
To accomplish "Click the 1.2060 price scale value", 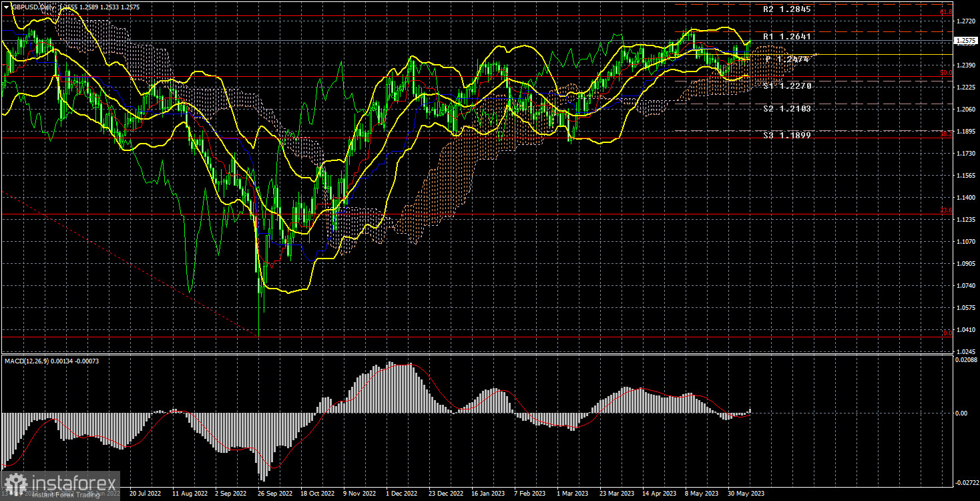I will (x=966, y=110).
